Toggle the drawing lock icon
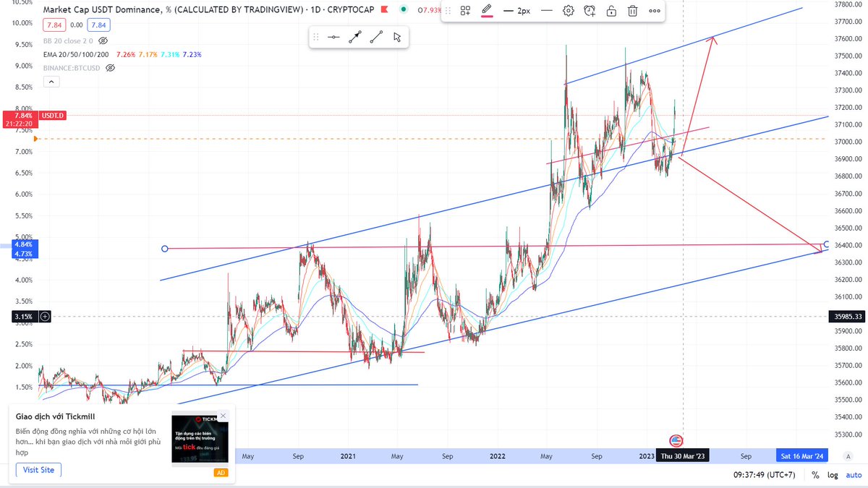The image size is (868, 488). pos(612,11)
